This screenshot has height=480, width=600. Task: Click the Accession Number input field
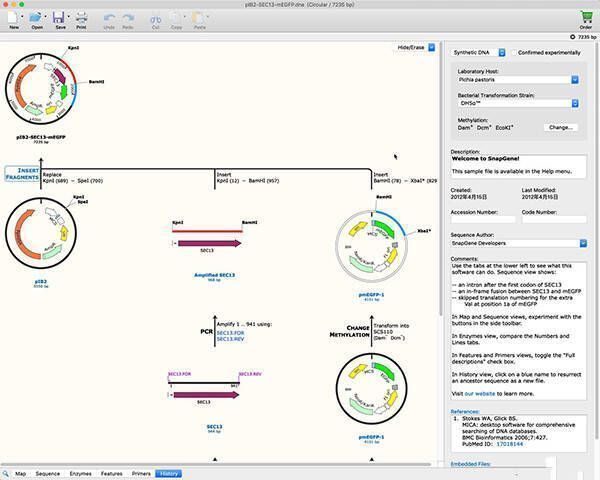[483, 218]
